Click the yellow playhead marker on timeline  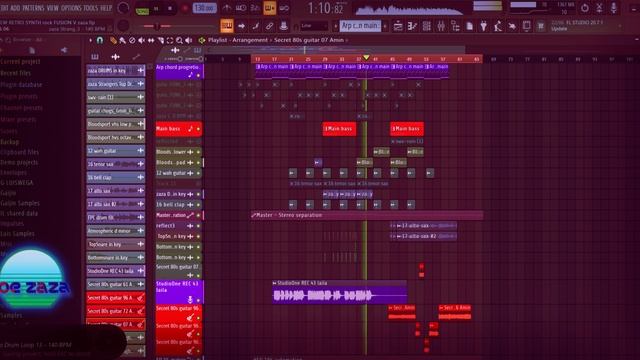click(366, 58)
